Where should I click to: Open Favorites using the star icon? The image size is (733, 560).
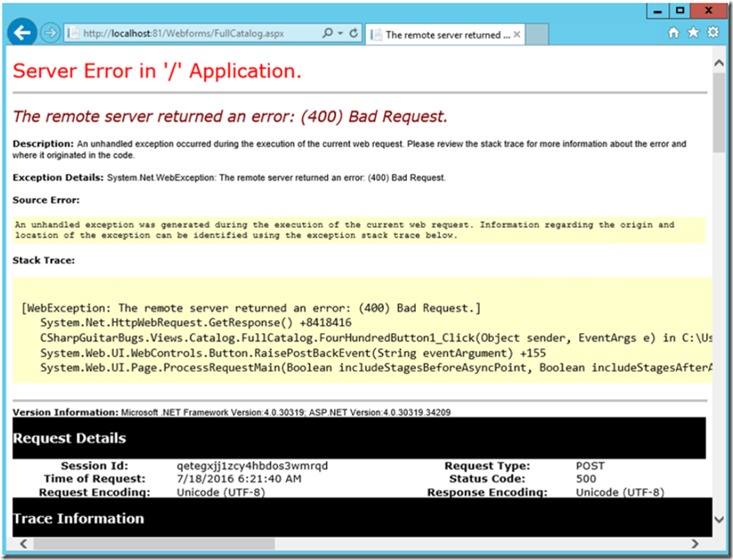(x=693, y=34)
